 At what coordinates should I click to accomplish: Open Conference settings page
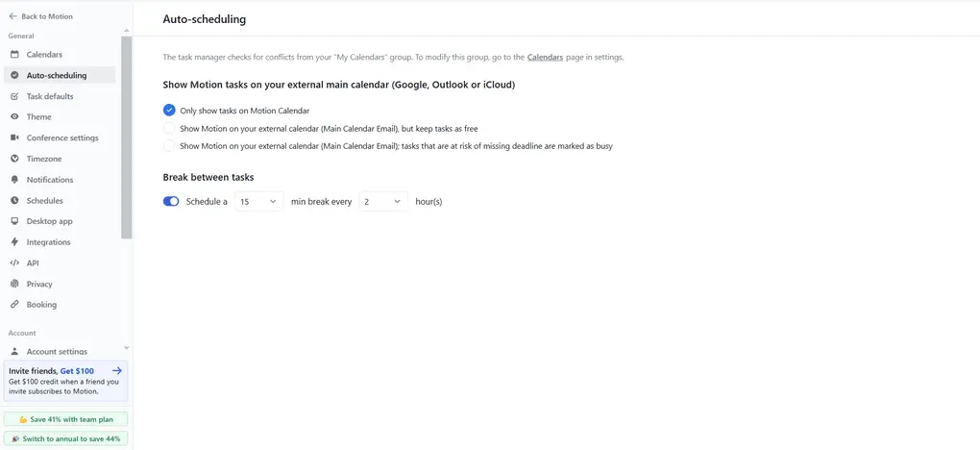(x=60, y=137)
